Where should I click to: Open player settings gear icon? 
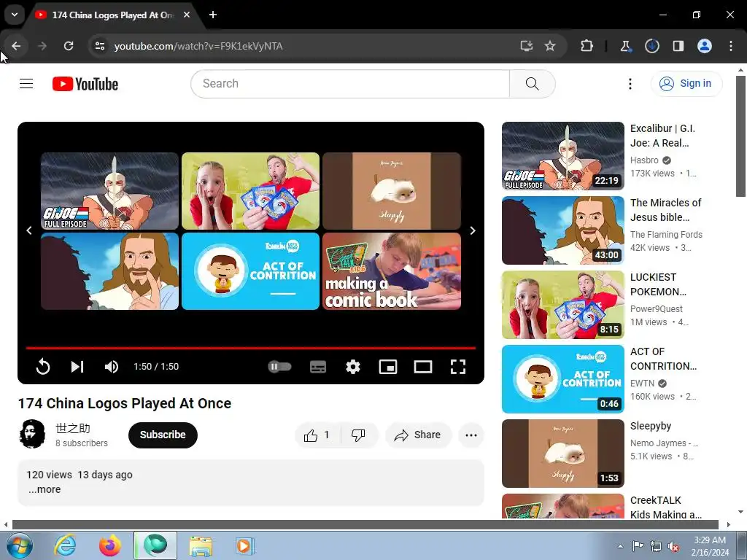[x=353, y=367]
